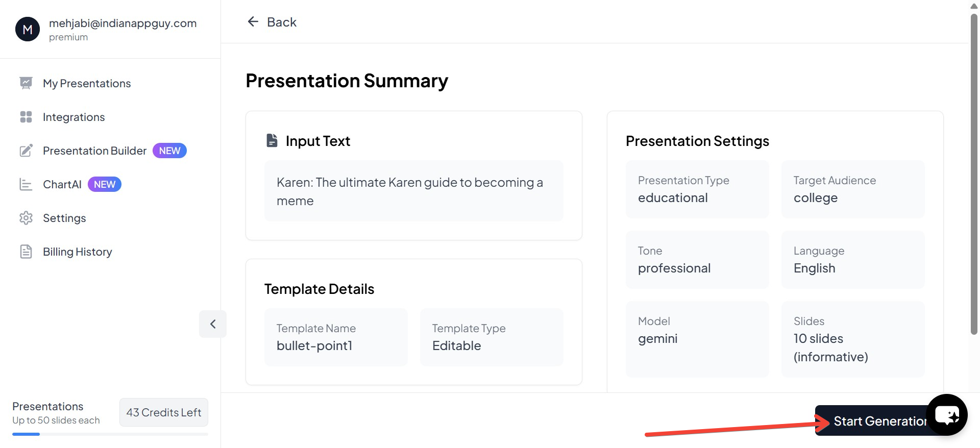Click the input text content box
Viewport: 980px width, 448px height.
(413, 191)
